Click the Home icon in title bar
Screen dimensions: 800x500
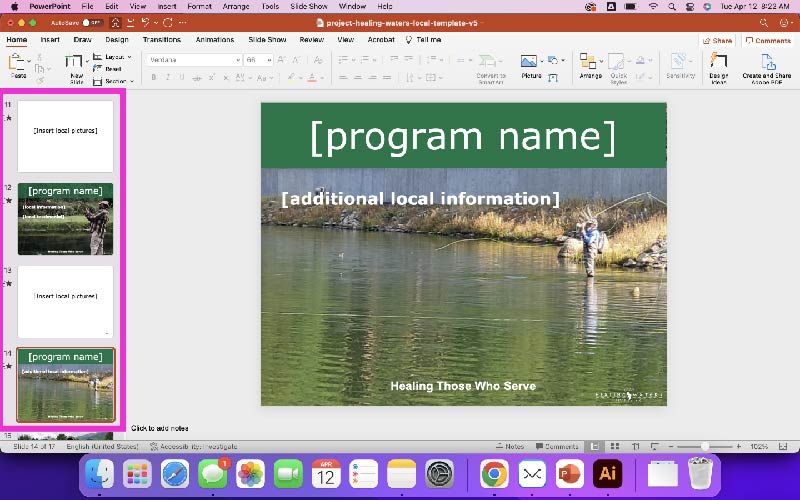(116, 22)
